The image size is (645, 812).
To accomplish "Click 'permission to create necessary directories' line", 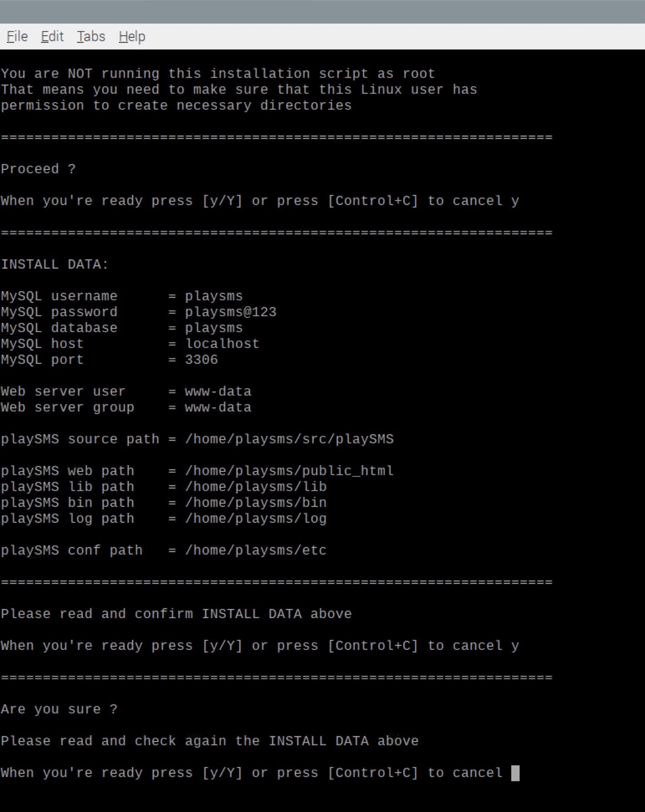I will tap(176, 105).
